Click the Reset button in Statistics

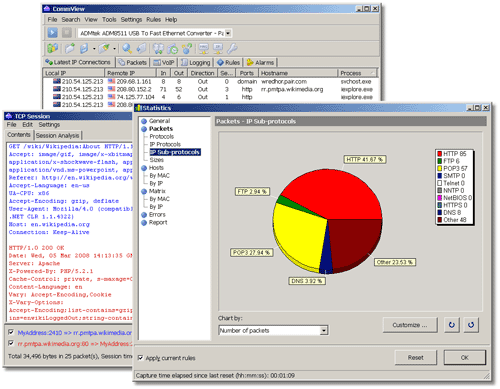coord(416,357)
